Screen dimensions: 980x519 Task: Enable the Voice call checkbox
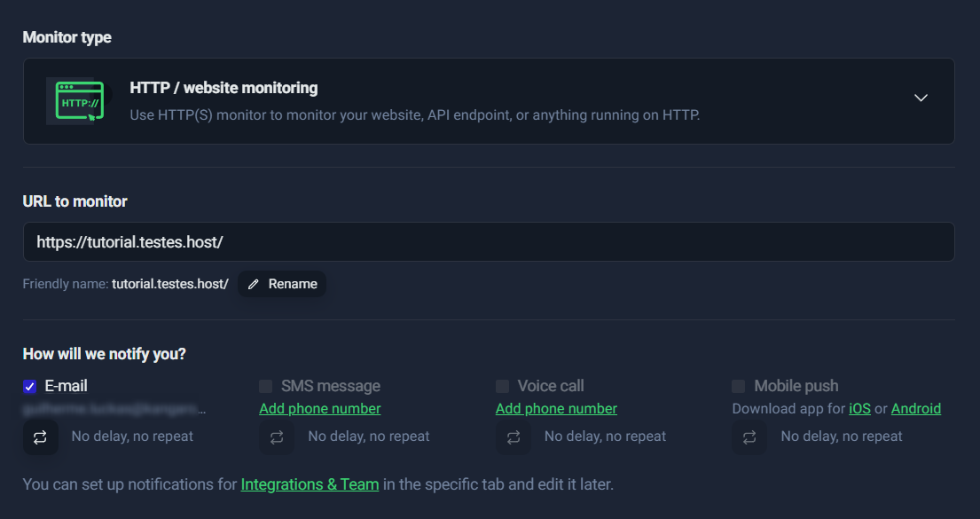502,386
